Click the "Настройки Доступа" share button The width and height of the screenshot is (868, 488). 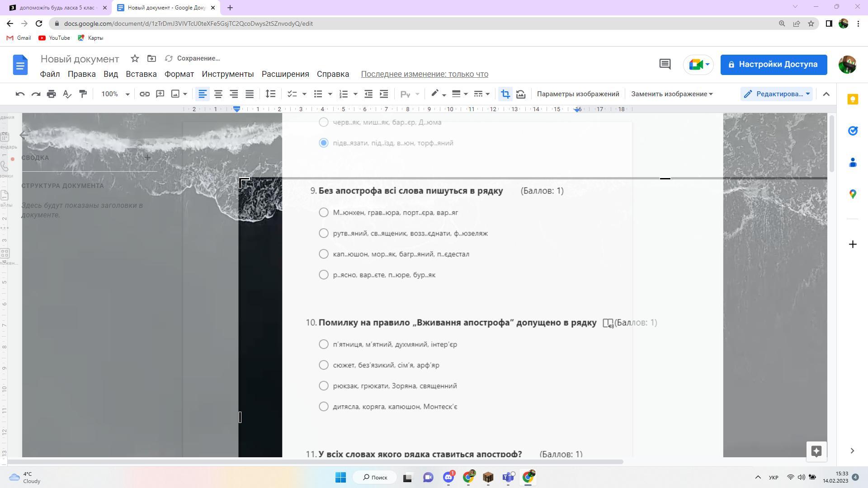pyautogui.click(x=774, y=65)
